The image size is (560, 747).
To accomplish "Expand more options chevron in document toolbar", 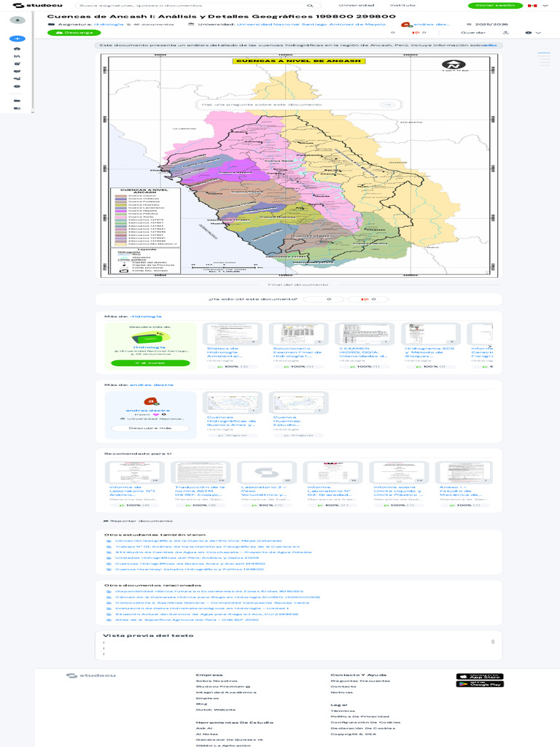I will tap(538, 32).
